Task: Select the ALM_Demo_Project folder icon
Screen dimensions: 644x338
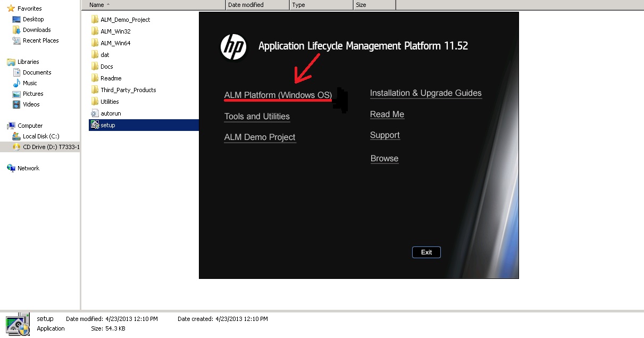Action: pos(95,20)
